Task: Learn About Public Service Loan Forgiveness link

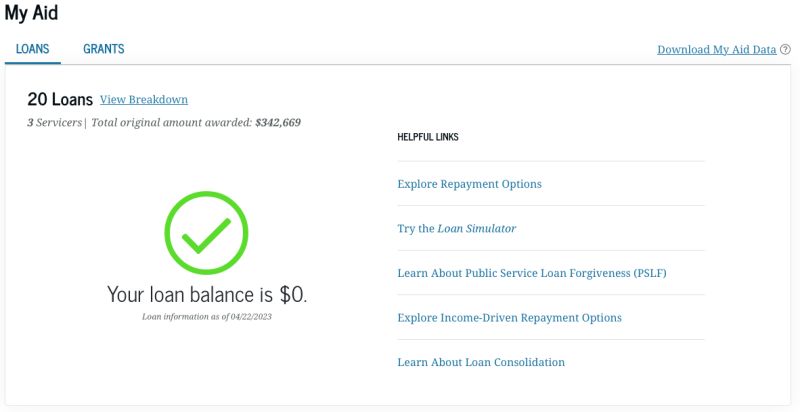Action: click(x=532, y=273)
